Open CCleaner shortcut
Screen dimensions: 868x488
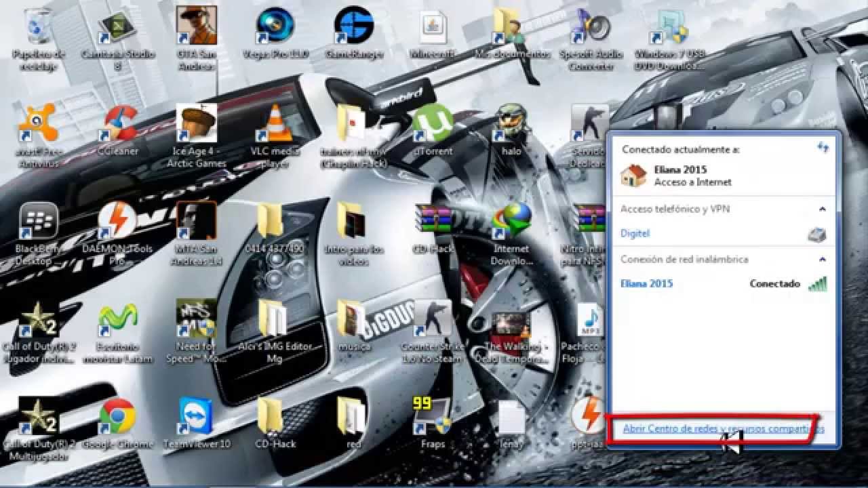(x=117, y=130)
